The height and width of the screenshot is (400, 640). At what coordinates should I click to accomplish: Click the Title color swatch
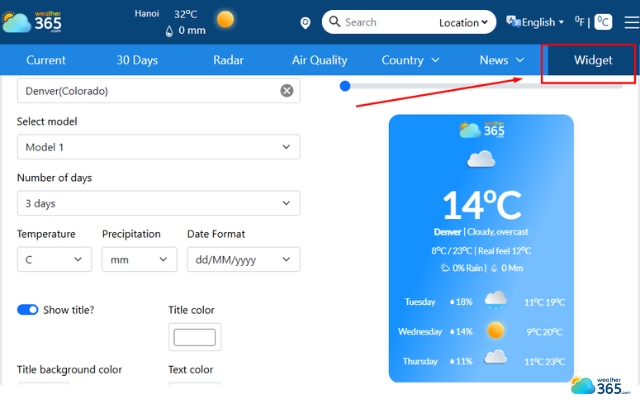195,337
